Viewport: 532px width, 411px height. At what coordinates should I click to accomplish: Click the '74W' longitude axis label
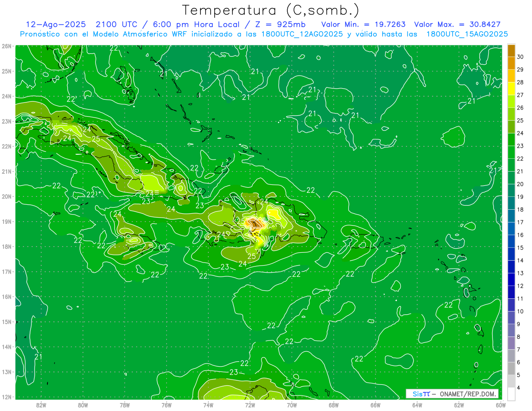pos(208,405)
